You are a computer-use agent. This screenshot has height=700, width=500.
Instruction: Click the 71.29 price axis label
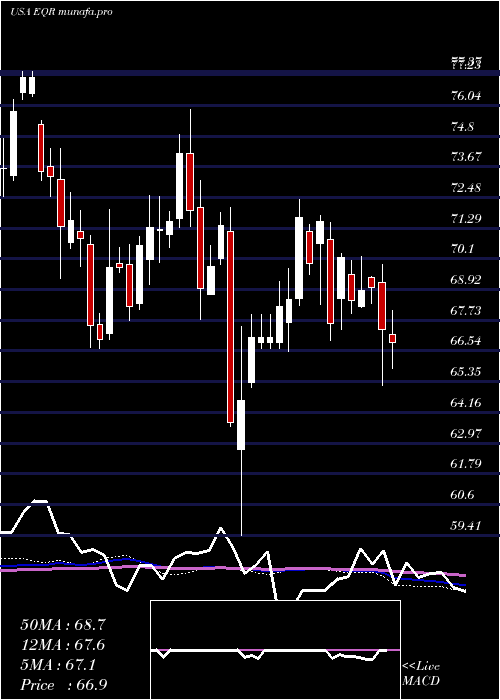pyautogui.click(x=467, y=219)
